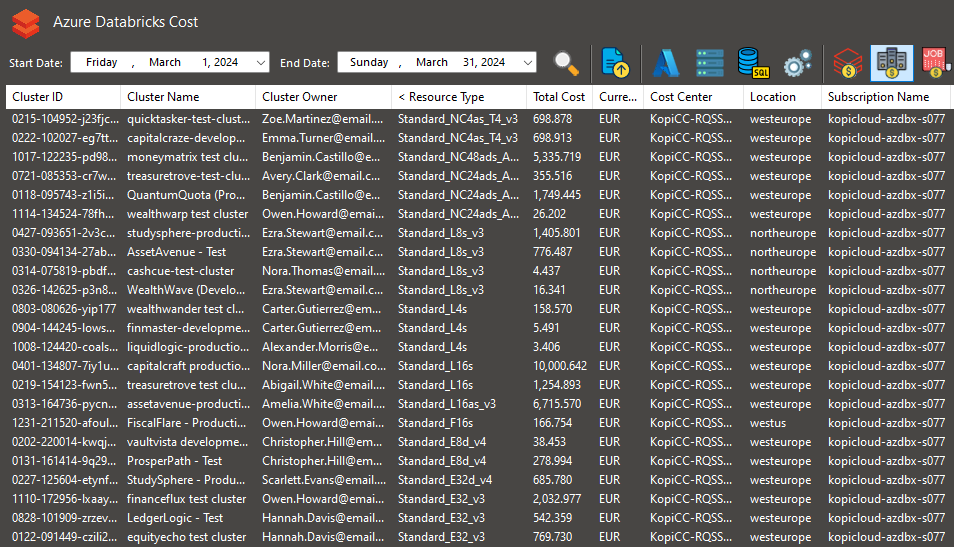Click the export document upload icon
The height and width of the screenshot is (547, 954).
(x=615, y=63)
